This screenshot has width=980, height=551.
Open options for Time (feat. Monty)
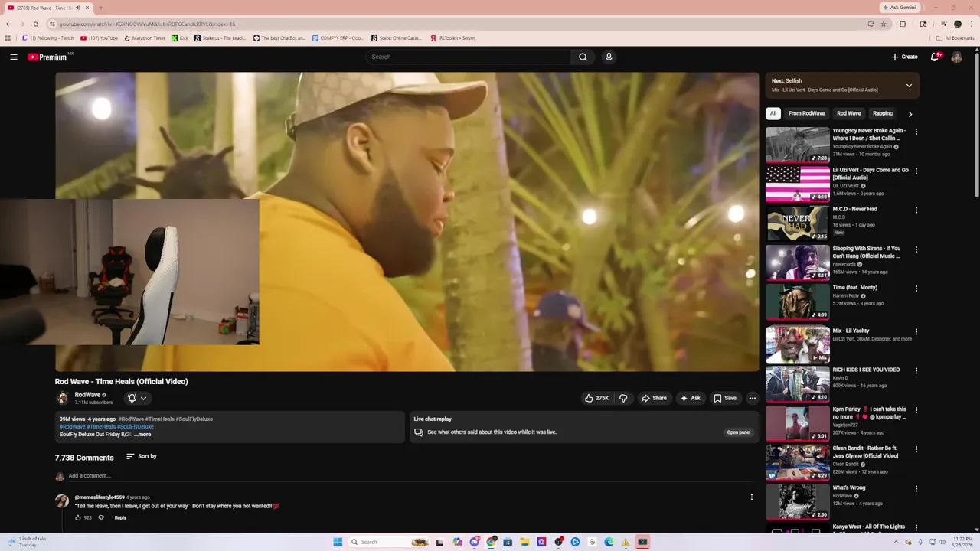(916, 289)
